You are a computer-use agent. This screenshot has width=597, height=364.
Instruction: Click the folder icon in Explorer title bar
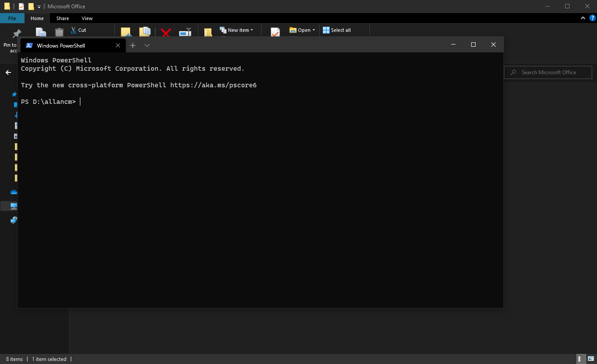(7, 6)
